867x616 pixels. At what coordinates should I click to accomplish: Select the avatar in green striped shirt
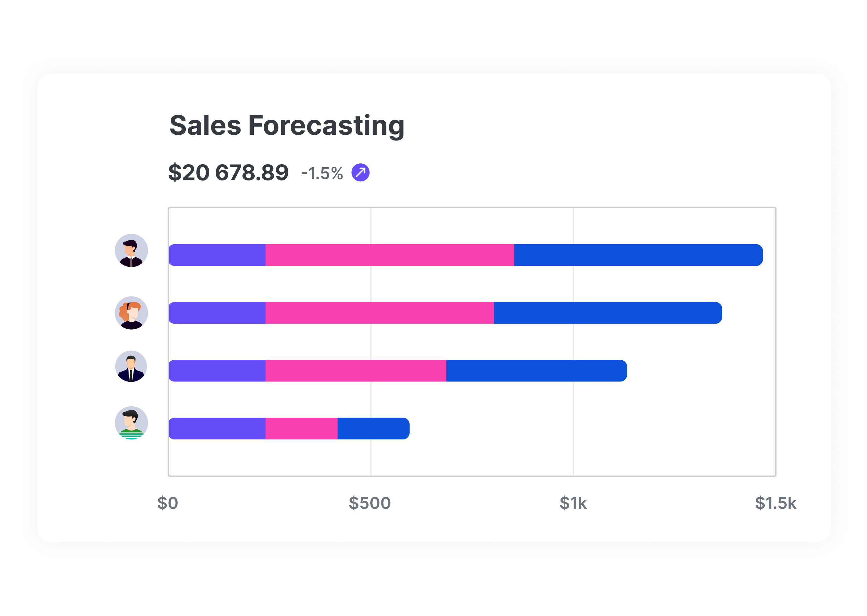tap(131, 423)
